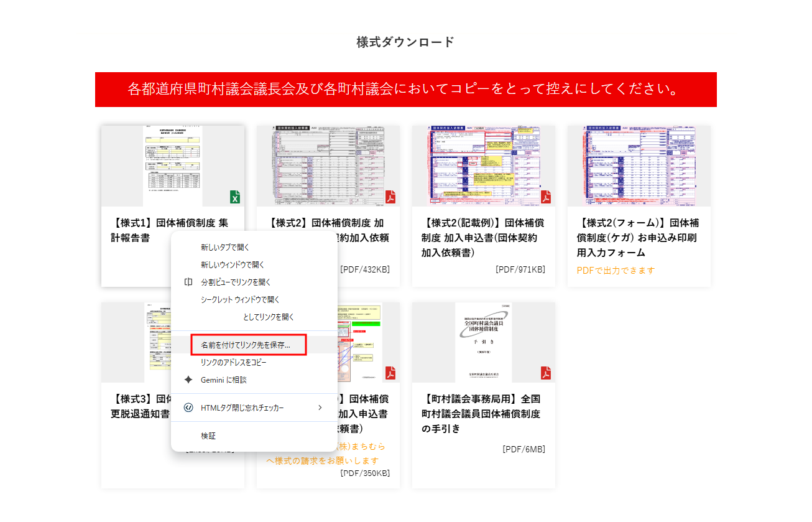
Task: Click the Gemini sparkle icon in the menu
Action: click(x=188, y=380)
